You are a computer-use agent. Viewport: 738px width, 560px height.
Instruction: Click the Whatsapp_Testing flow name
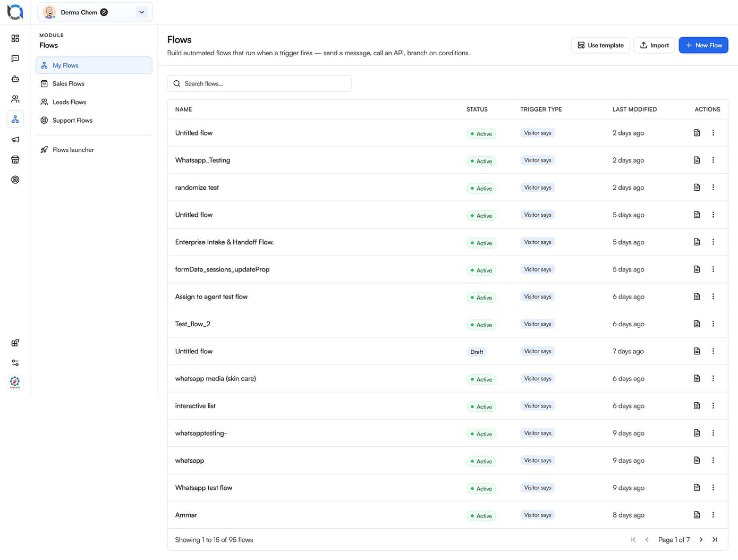(x=203, y=160)
